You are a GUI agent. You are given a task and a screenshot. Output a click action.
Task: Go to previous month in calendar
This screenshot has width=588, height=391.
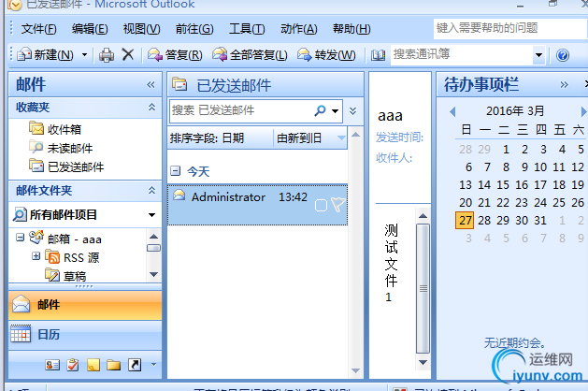(x=452, y=111)
